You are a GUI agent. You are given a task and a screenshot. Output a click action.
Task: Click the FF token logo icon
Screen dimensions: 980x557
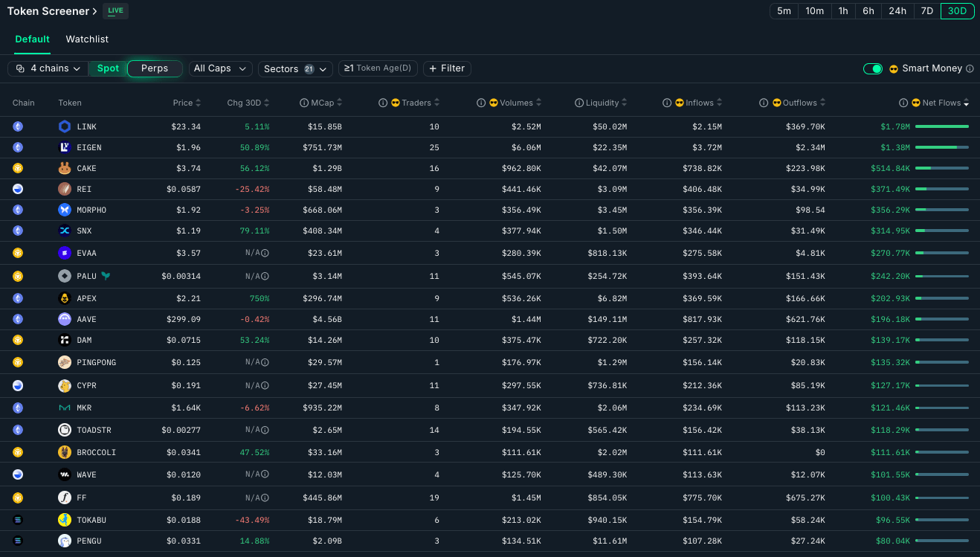65,497
